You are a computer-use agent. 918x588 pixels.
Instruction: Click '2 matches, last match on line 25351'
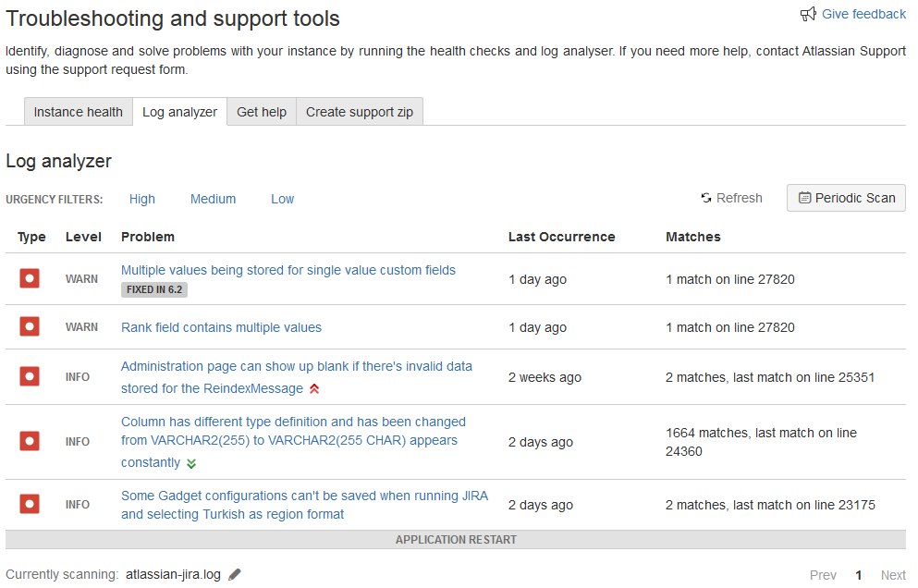coord(770,377)
